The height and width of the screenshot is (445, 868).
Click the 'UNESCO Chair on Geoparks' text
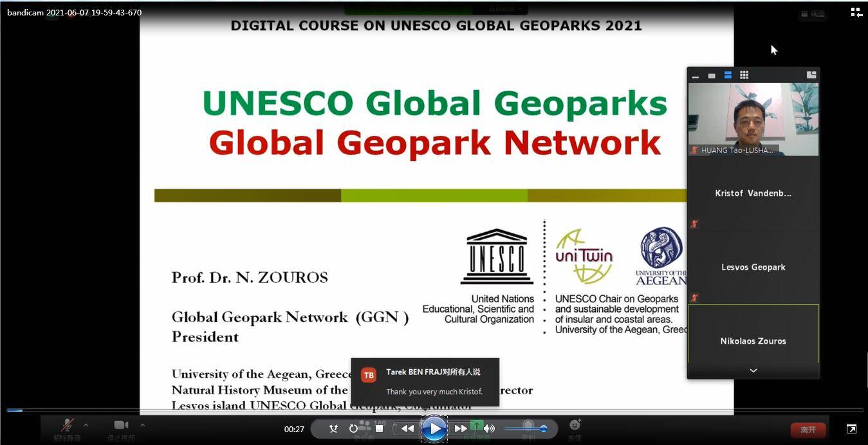coord(616,299)
